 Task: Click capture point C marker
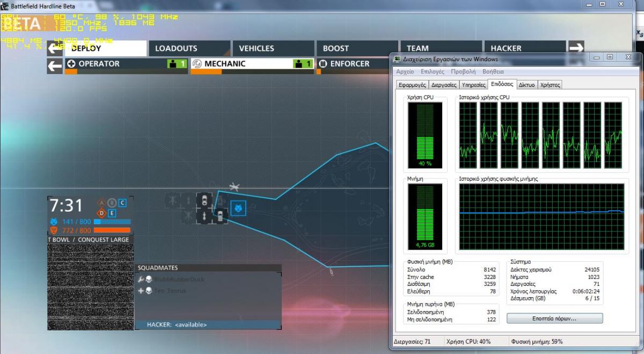[x=122, y=203]
